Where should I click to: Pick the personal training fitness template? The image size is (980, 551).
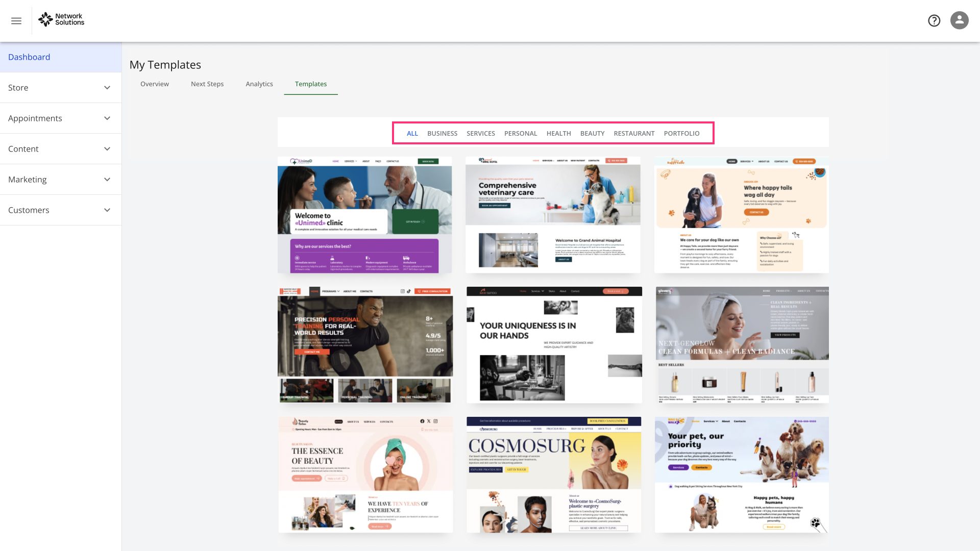pyautogui.click(x=364, y=345)
